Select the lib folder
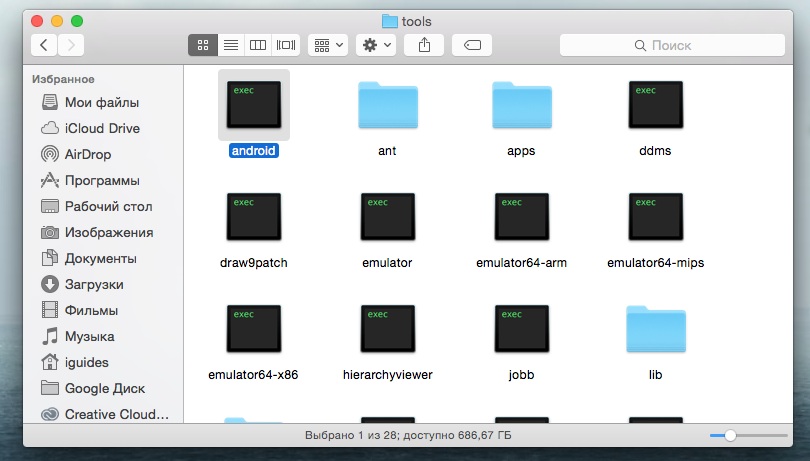 tap(655, 329)
